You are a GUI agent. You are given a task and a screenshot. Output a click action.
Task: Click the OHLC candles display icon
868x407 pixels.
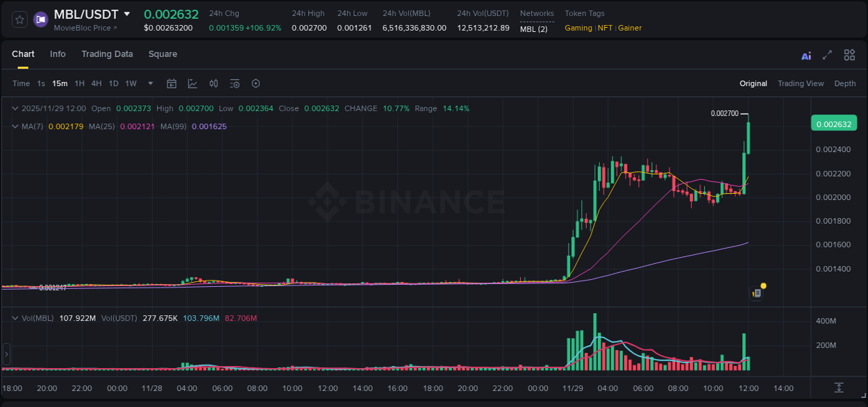214,83
